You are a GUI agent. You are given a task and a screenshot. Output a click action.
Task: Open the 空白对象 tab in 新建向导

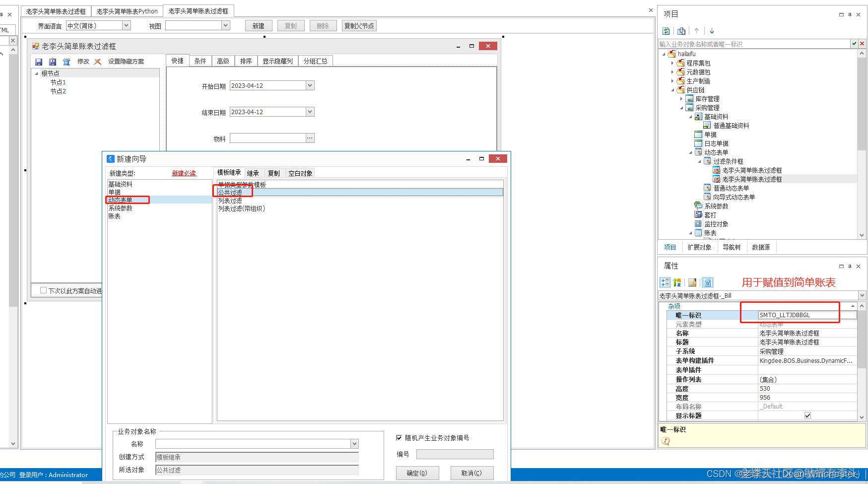click(300, 173)
